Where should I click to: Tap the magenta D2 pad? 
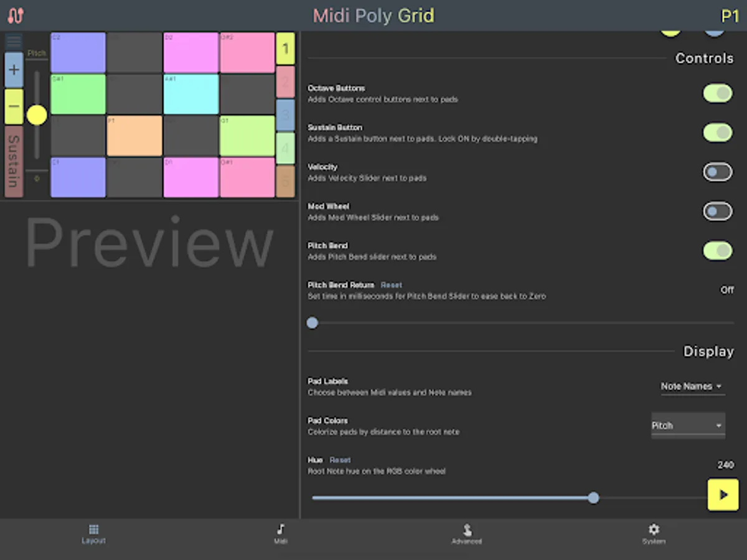191,53
